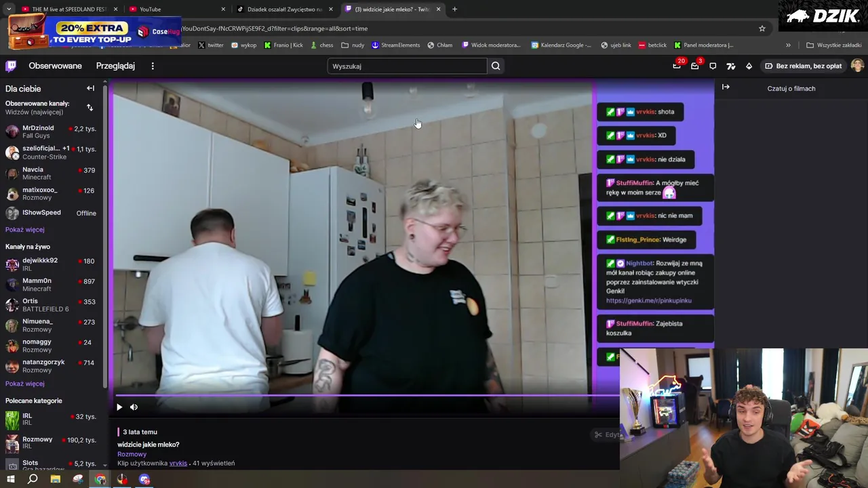Open Windows taskbar search

click(x=33, y=479)
